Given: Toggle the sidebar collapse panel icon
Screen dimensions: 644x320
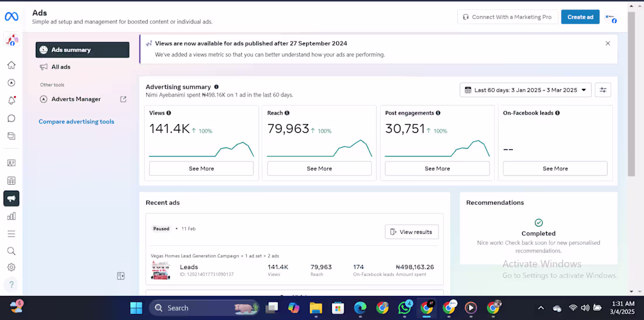Looking at the screenshot, I should coord(121,276).
